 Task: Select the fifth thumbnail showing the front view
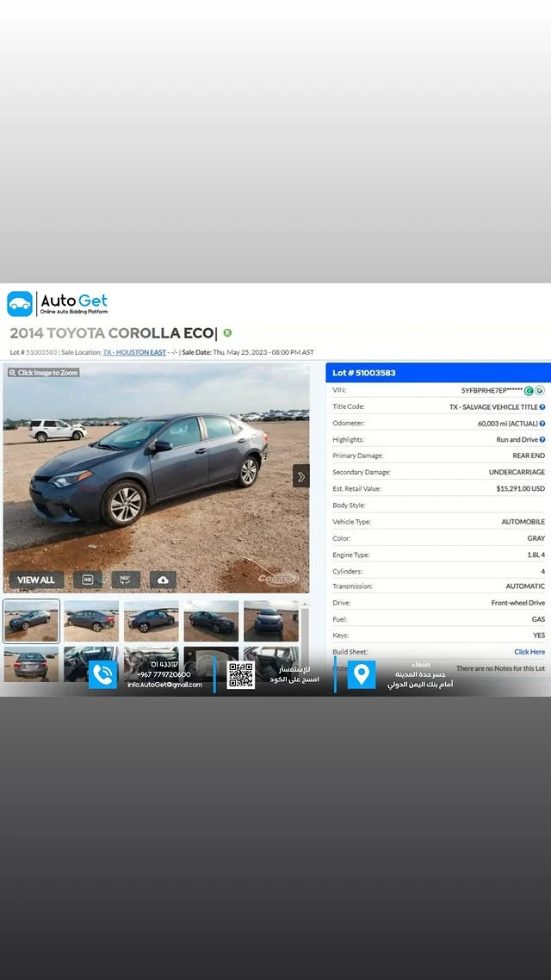271,621
